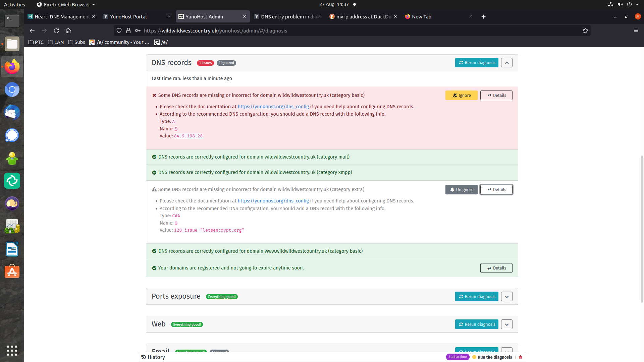Bookmark page with the star icon
Viewport: 644px width, 362px height.
(585, 31)
